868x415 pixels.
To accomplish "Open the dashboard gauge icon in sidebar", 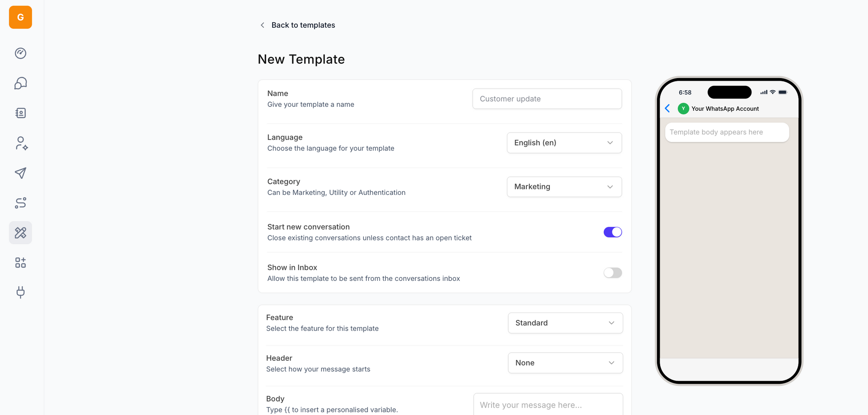I will pyautogui.click(x=20, y=53).
